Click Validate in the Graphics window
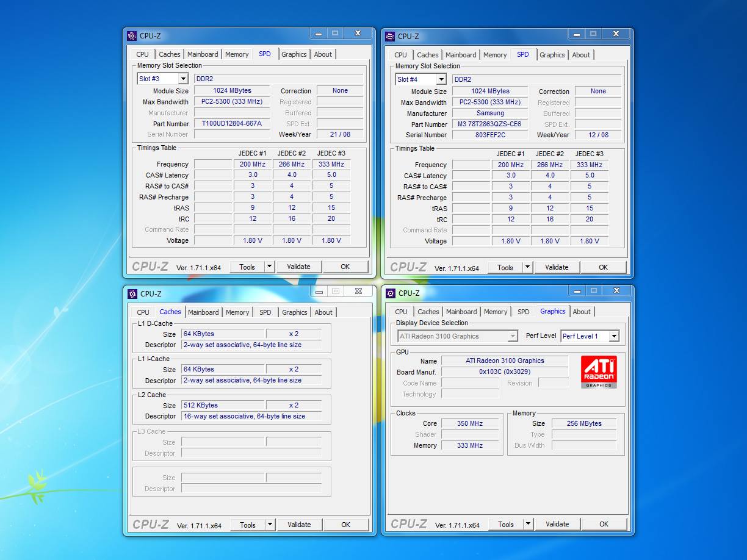The width and height of the screenshot is (747, 560). pyautogui.click(x=558, y=524)
